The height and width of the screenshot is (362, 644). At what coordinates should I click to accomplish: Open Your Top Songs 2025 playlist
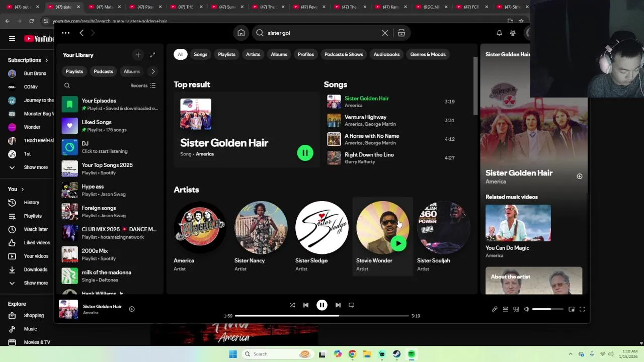(x=111, y=168)
